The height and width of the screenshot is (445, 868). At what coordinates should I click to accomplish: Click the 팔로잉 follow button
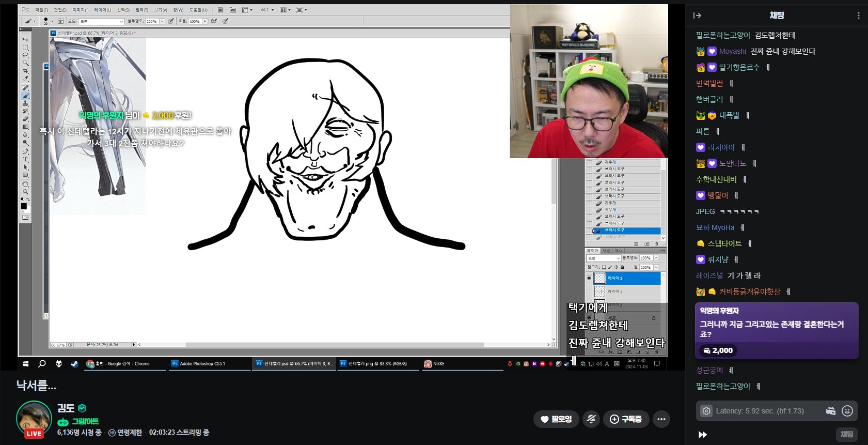click(x=556, y=419)
